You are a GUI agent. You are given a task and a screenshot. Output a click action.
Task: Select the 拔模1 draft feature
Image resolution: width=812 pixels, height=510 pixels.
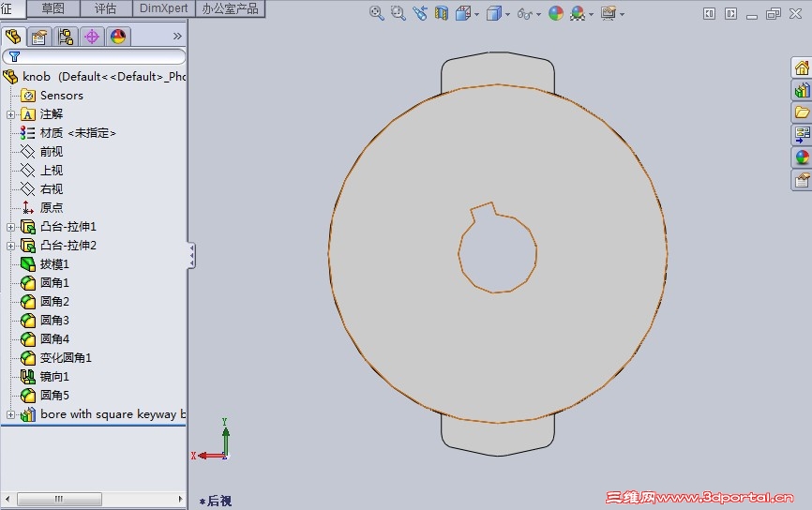point(44,264)
